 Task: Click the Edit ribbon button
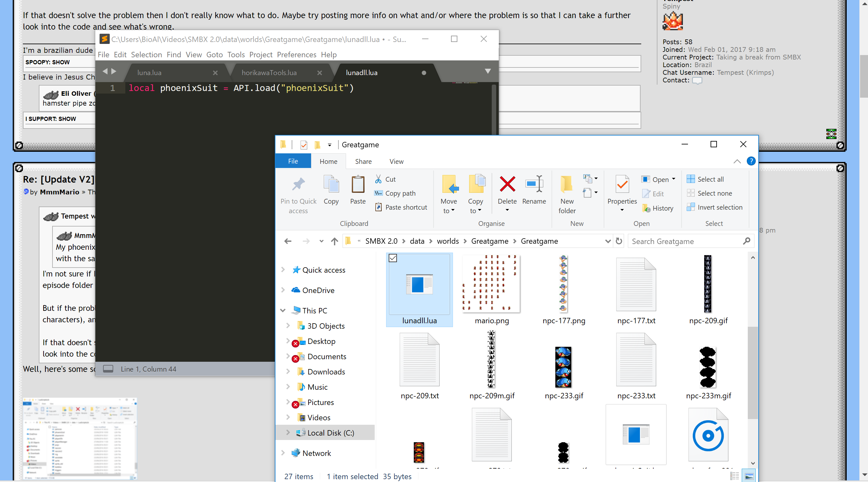point(653,193)
